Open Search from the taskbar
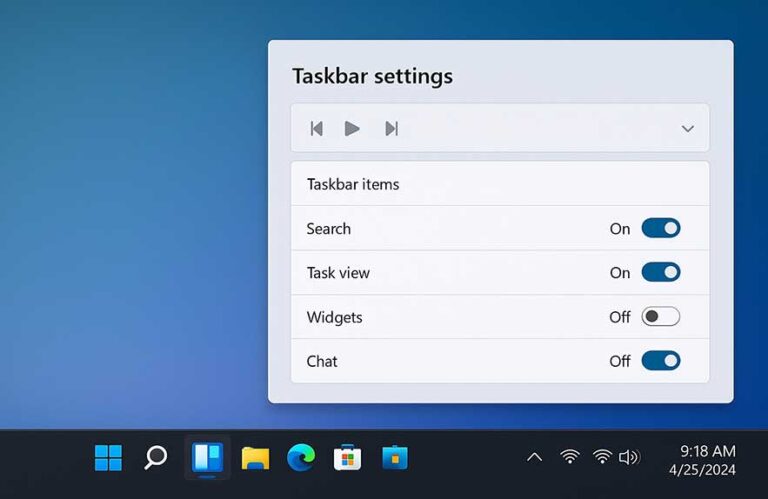The height and width of the screenshot is (499, 768). click(x=156, y=458)
